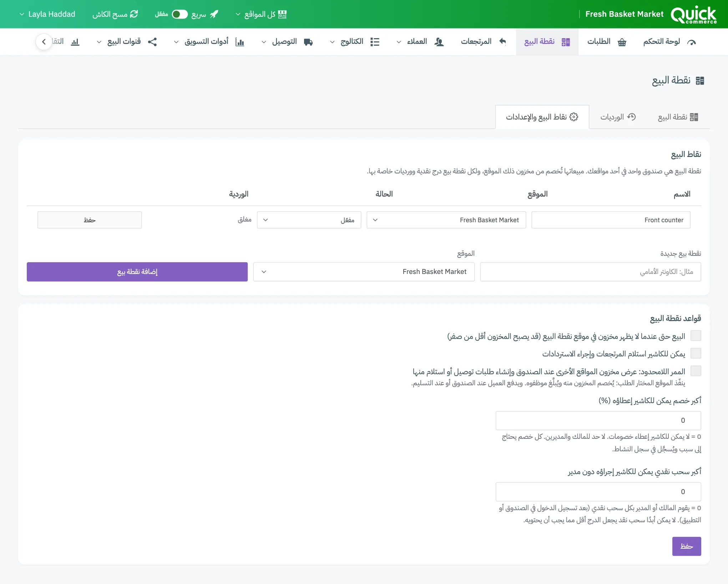
Task: Open the status dropdown showing مفعّل
Action: 309,220
